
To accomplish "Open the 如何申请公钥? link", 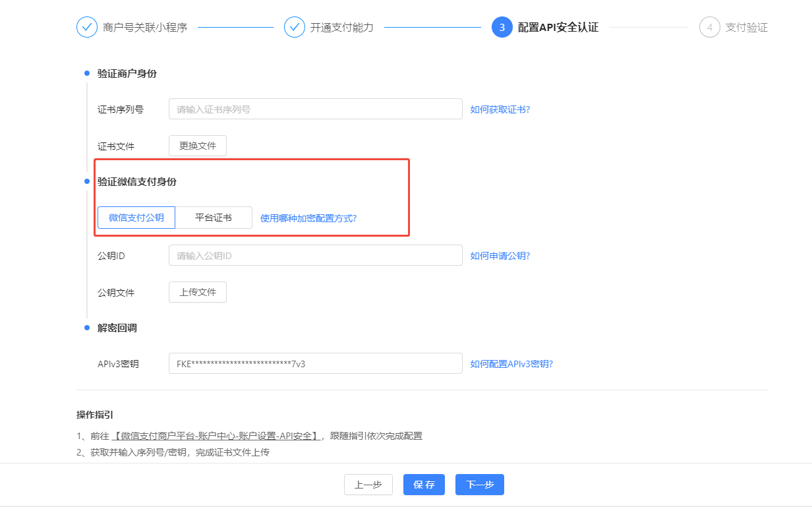I will 500,256.
